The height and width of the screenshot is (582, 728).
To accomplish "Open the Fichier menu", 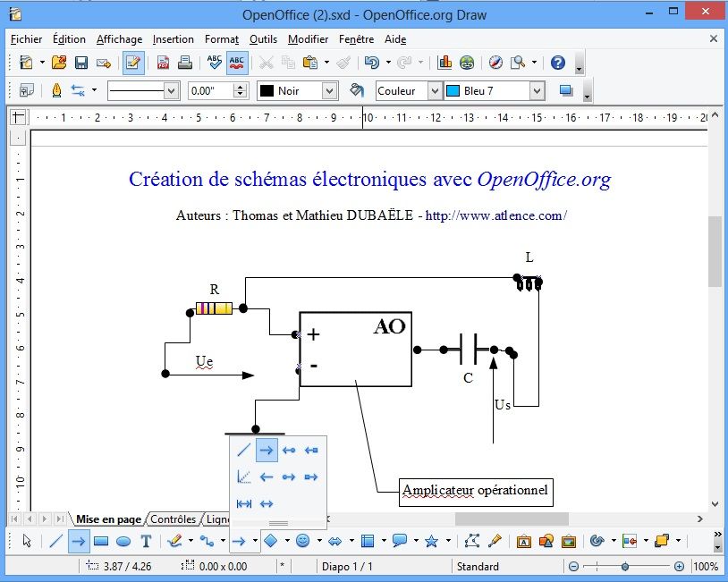I will [x=27, y=39].
